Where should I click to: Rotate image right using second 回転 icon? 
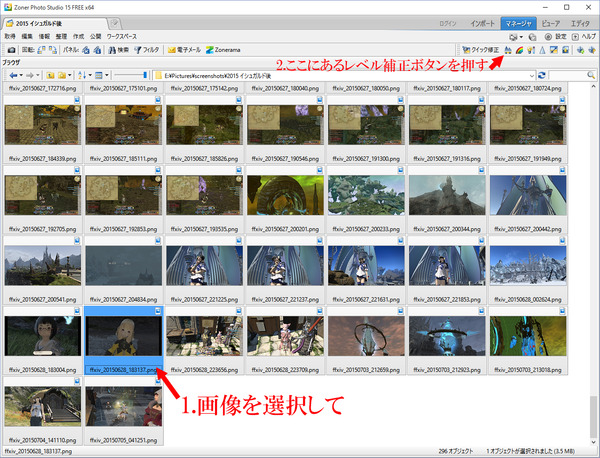53,50
